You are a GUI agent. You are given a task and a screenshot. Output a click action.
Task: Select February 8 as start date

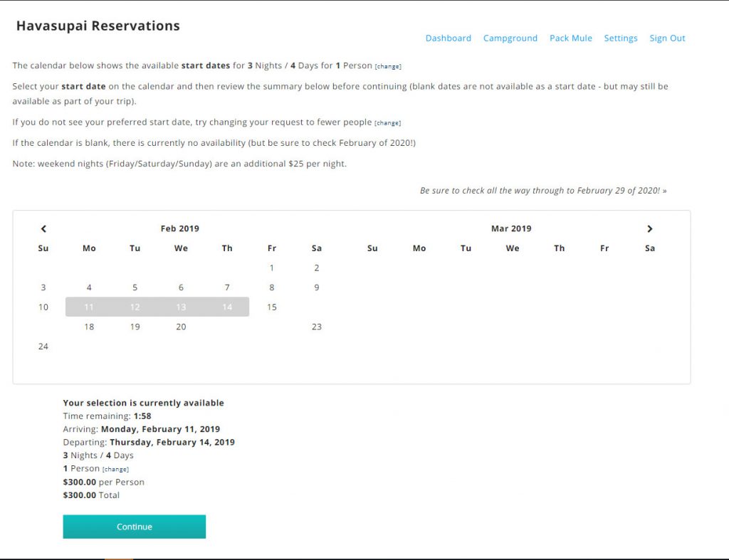(x=271, y=287)
